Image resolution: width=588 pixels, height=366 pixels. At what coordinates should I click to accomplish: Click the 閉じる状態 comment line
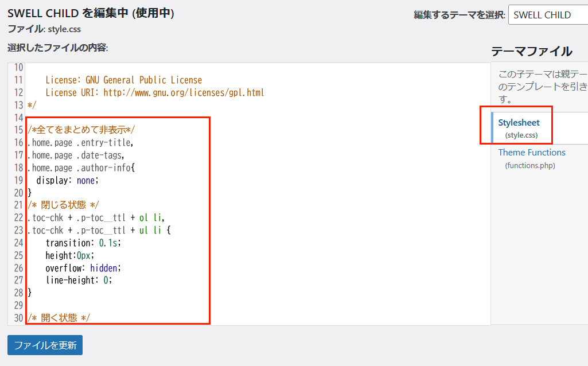(x=63, y=205)
